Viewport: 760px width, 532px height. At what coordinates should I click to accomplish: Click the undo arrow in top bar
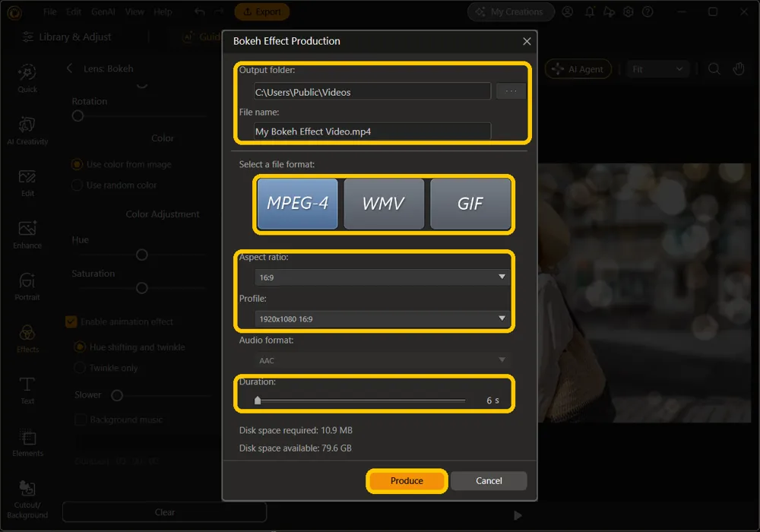[x=200, y=11]
